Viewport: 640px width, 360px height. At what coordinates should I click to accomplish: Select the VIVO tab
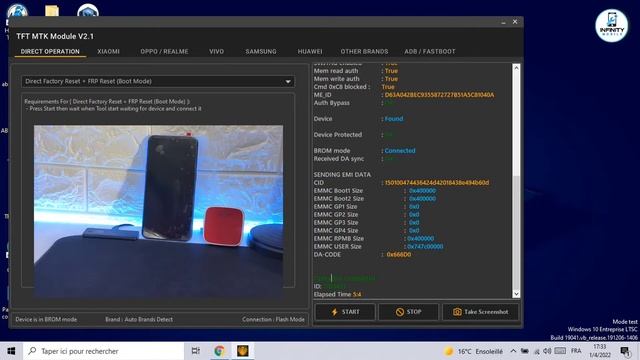click(x=216, y=51)
